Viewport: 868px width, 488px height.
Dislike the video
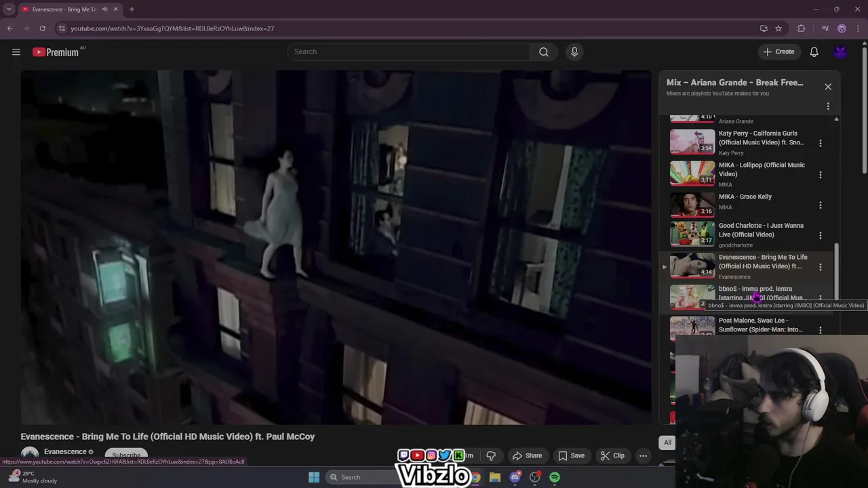(x=491, y=455)
